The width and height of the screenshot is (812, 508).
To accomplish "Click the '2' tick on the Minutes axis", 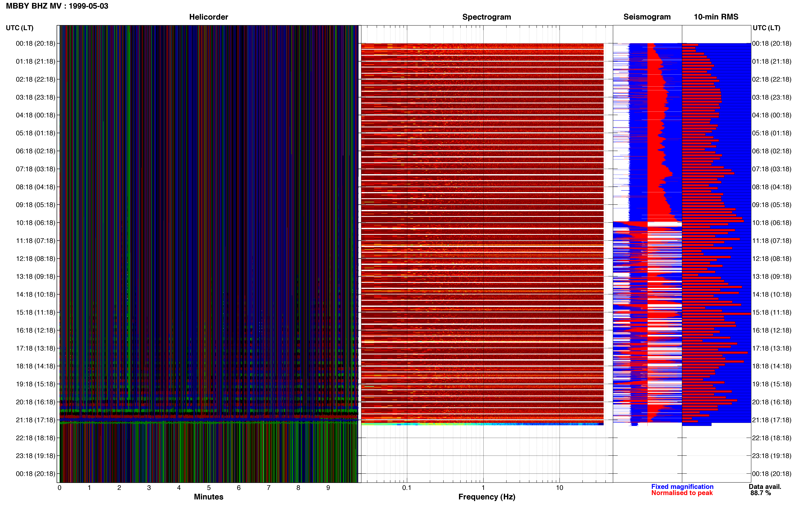I will (119, 488).
